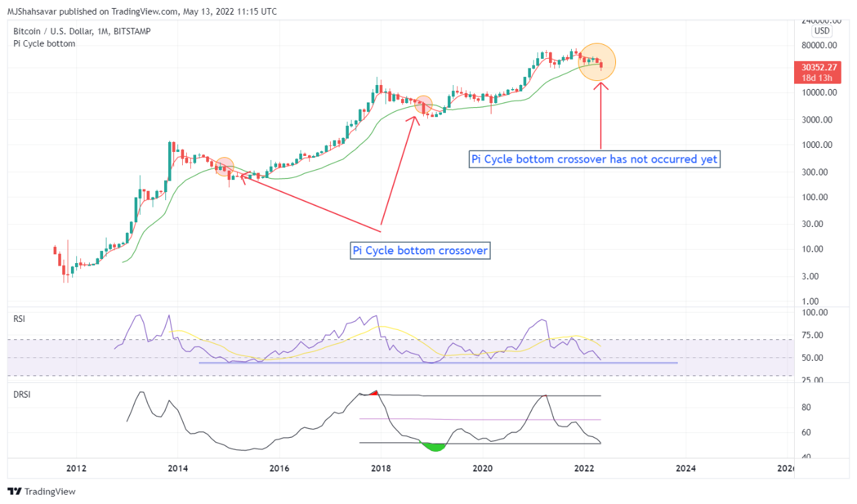This screenshot has height=504, width=857.
Task: Click the RSI indicator pane label
Action: pos(19,319)
